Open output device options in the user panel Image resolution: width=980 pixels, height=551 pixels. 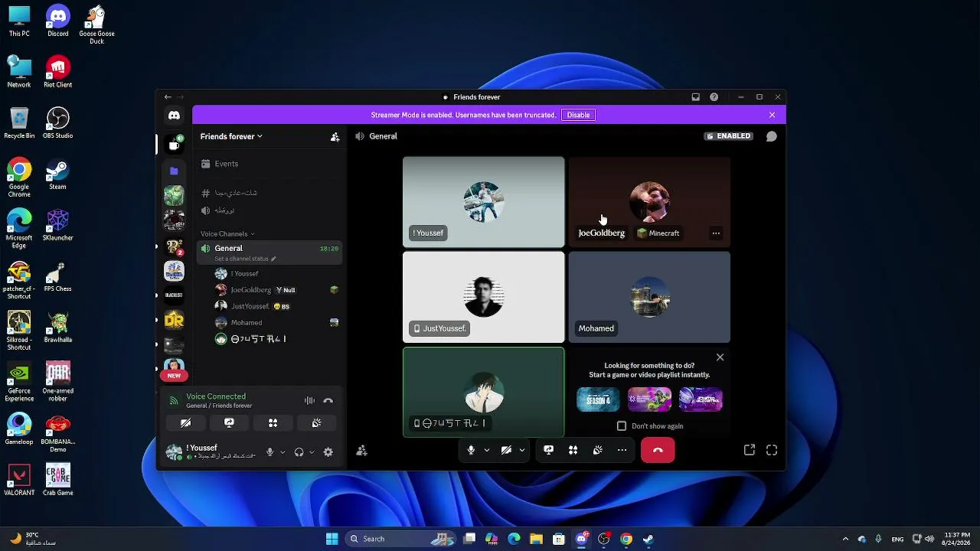312,452
